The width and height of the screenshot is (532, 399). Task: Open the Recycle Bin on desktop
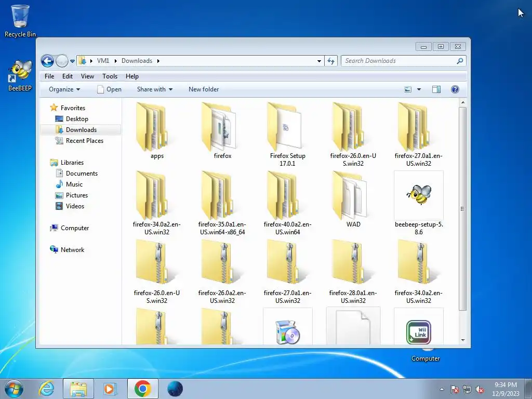(20, 20)
